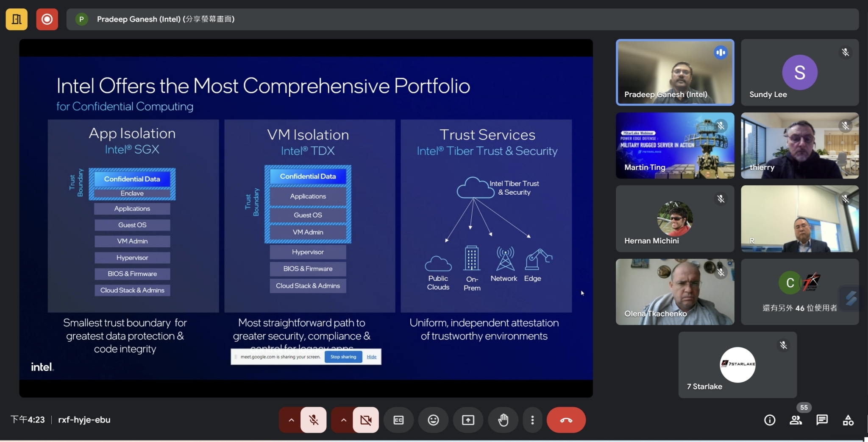868x442 pixels.
Task: Open the more options menu
Action: coord(532,420)
